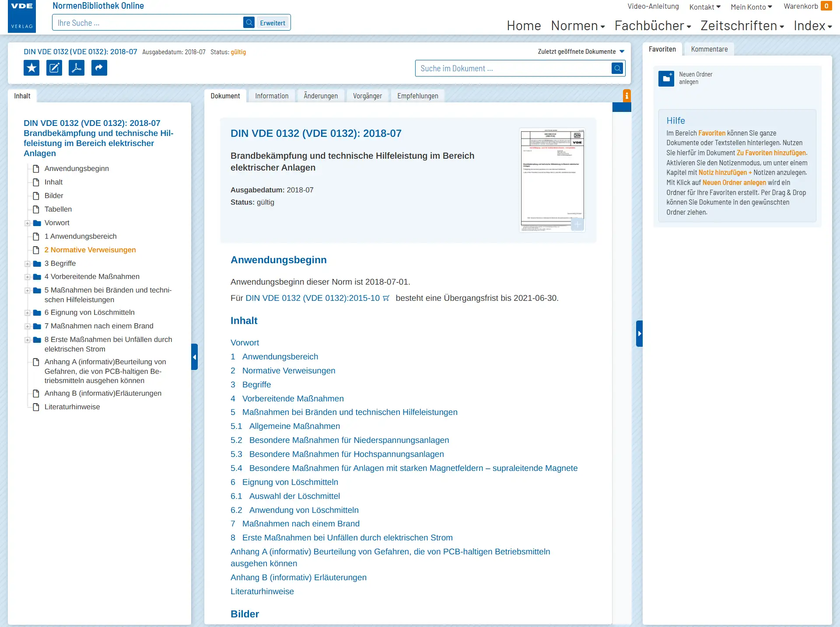Open the PDF export icon
Screen dimensions: 840x627
click(77, 68)
